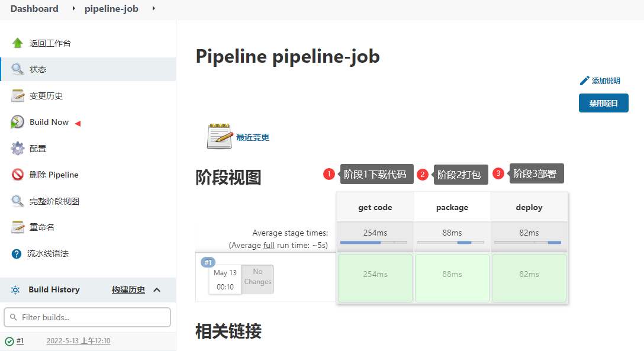The width and height of the screenshot is (644, 351).
Task: Click the sun icon beside Build History
Action: click(15, 290)
